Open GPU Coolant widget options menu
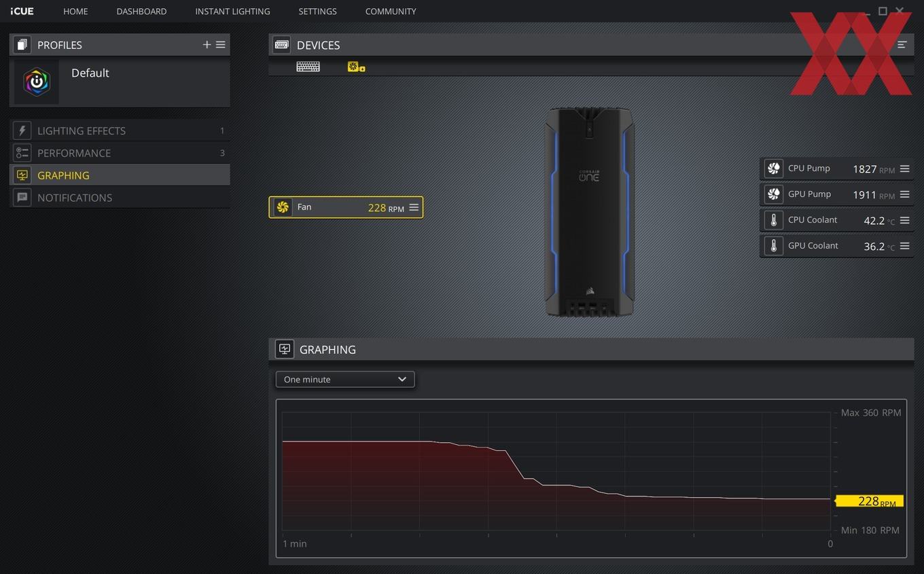This screenshot has height=574, width=924. click(x=904, y=247)
